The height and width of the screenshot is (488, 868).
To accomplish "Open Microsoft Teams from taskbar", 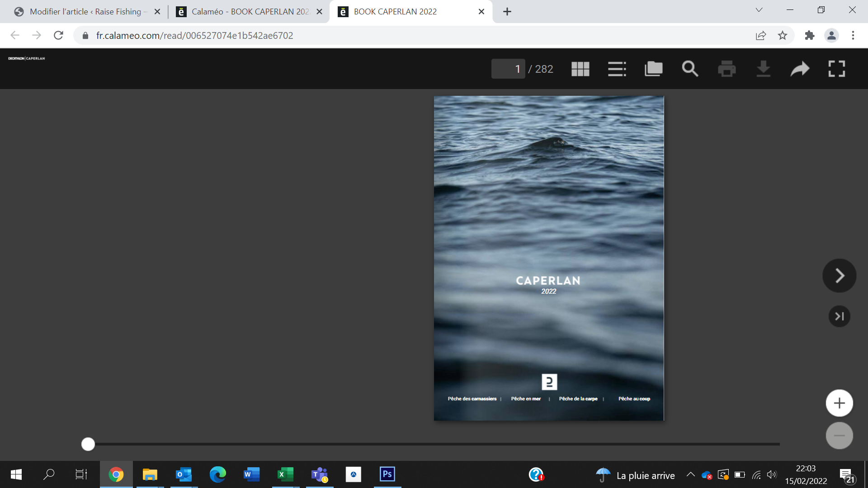I will tap(320, 474).
